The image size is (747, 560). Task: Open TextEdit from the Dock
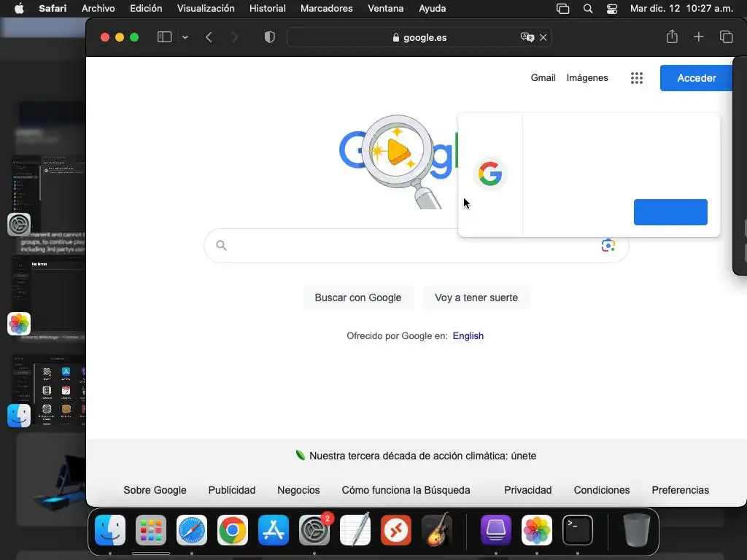355,529
